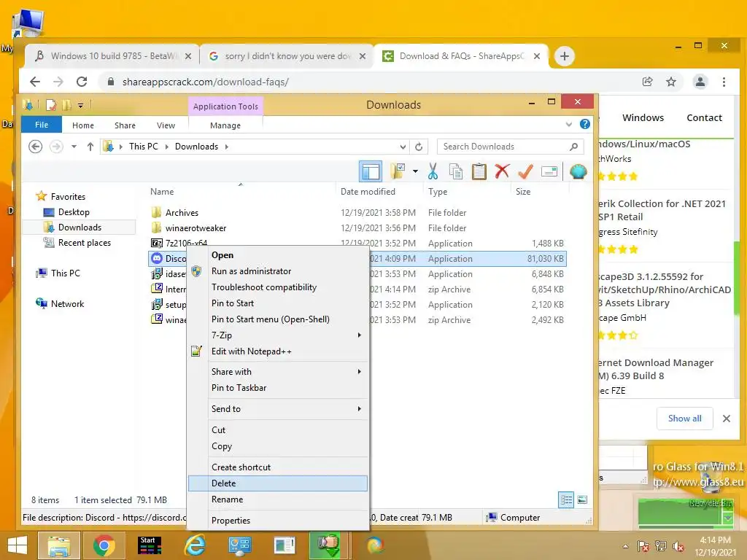Expand the Downloads breadcrumb arrow
Screen dimensions: 747x560
(227, 147)
